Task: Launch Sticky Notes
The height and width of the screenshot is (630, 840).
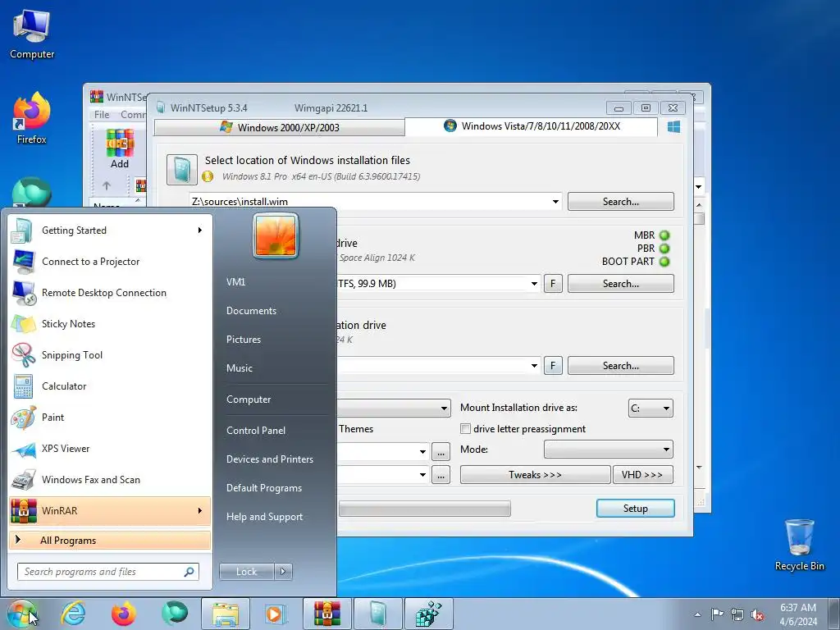Action: coord(110,323)
